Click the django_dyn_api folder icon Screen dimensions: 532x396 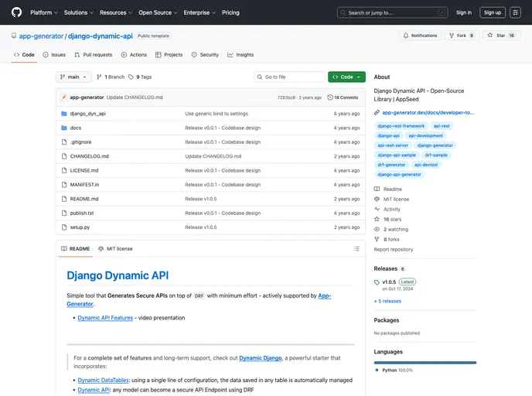(63, 114)
